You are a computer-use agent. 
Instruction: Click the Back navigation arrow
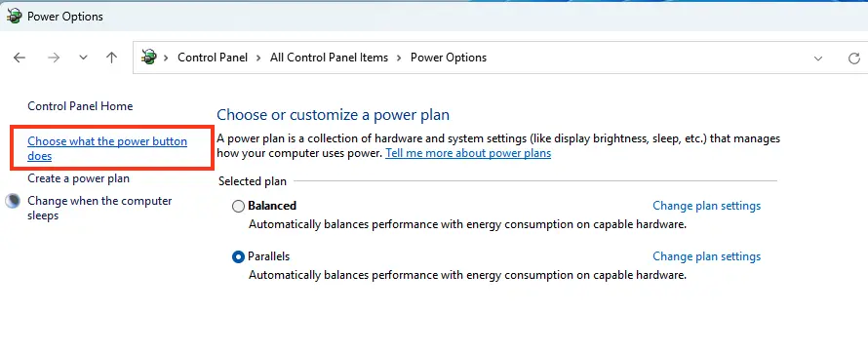click(x=20, y=58)
